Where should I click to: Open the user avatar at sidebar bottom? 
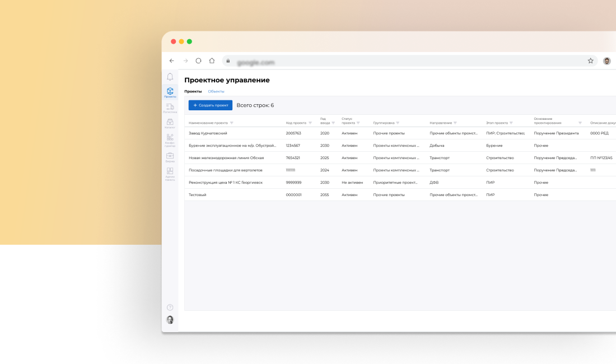point(170,320)
